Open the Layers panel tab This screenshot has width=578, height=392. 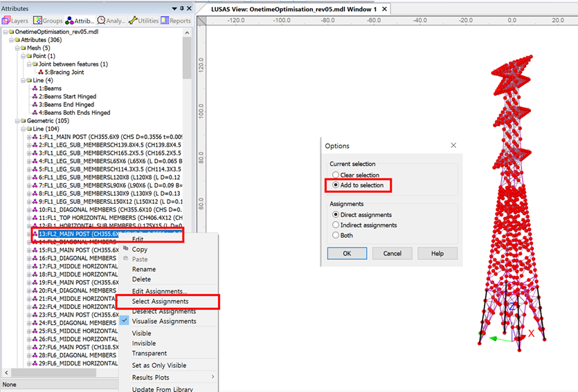(15, 21)
